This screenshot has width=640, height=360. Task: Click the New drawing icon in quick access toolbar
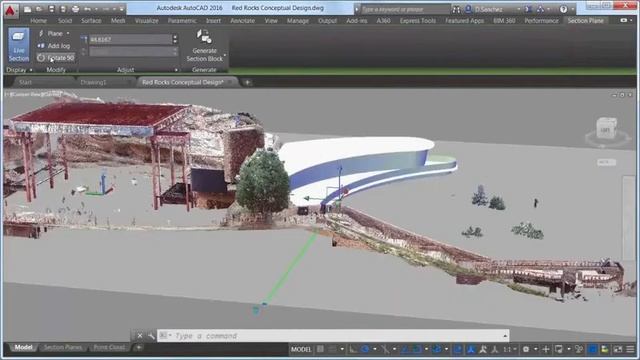[27, 9]
